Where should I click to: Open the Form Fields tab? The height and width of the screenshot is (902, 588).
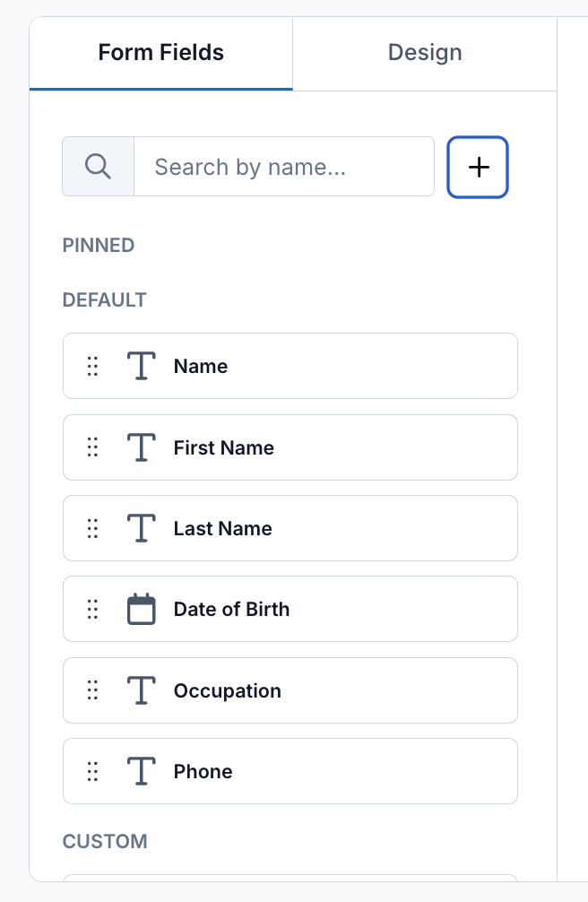click(x=161, y=53)
